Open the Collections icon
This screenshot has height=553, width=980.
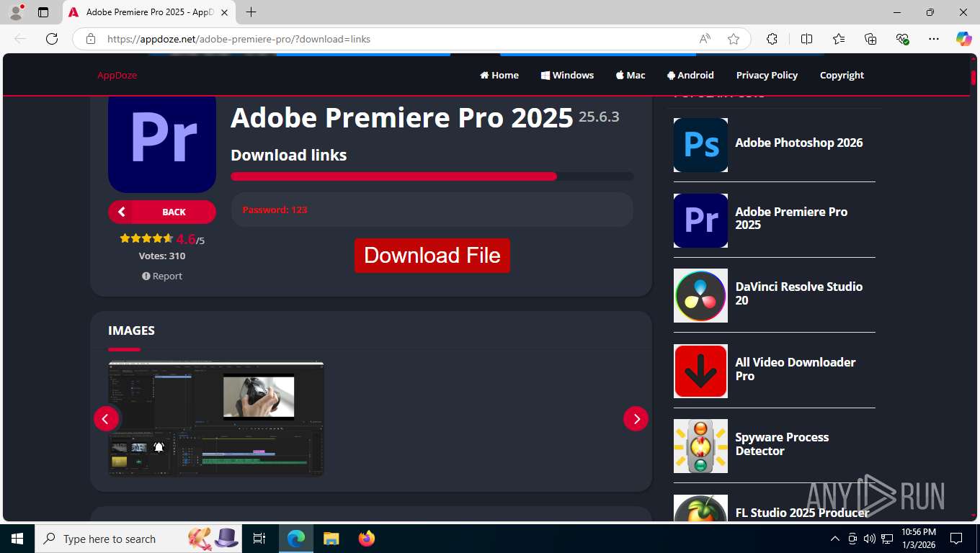(870, 39)
